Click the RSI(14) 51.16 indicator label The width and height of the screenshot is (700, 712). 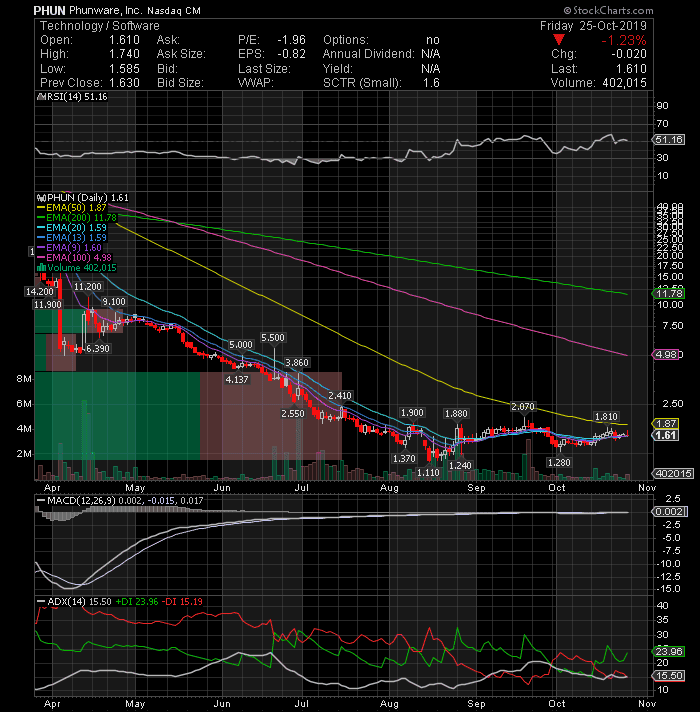[77, 97]
